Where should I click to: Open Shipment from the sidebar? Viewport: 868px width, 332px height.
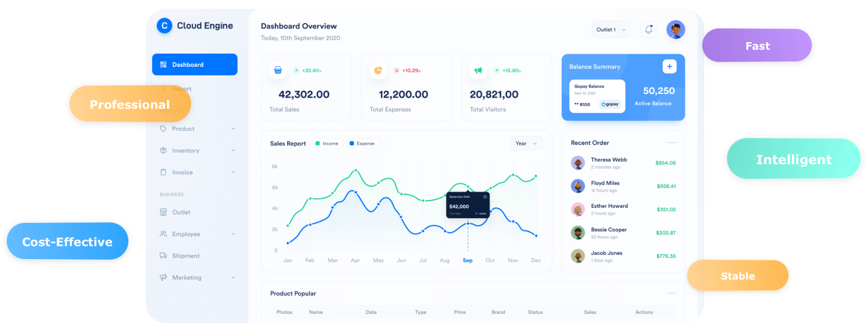pos(186,255)
